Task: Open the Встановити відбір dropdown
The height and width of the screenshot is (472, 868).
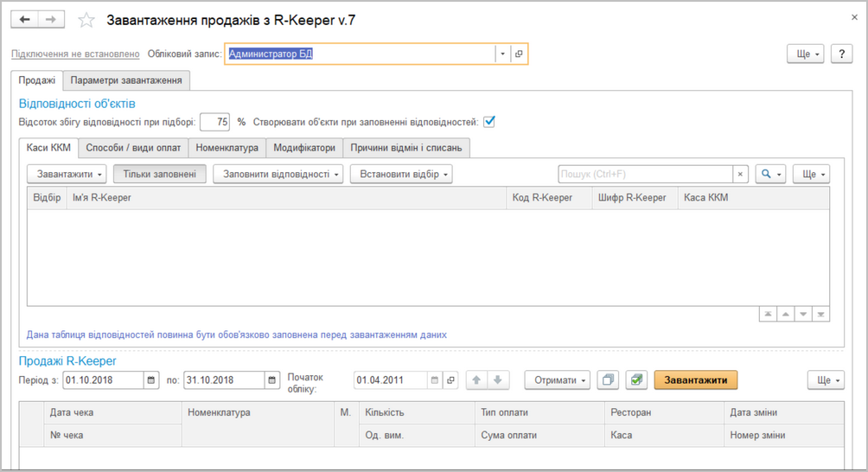Action: coord(401,174)
